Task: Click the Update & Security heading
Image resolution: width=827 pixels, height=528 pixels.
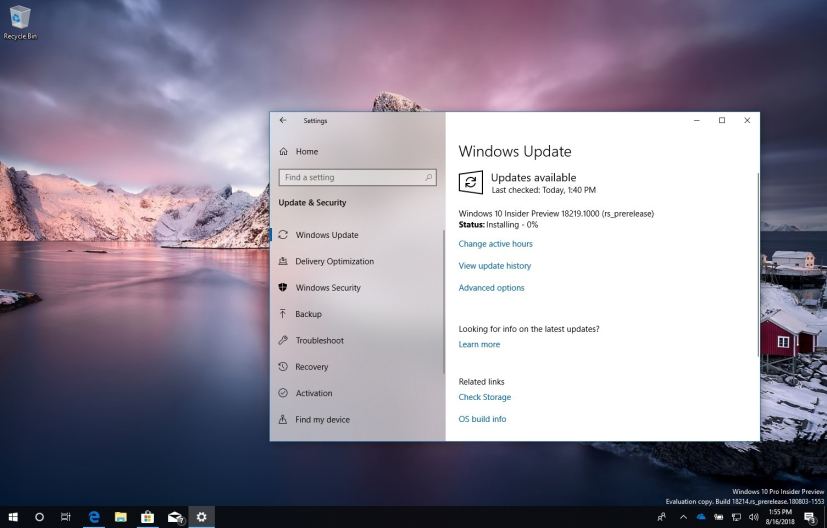Action: click(312, 203)
